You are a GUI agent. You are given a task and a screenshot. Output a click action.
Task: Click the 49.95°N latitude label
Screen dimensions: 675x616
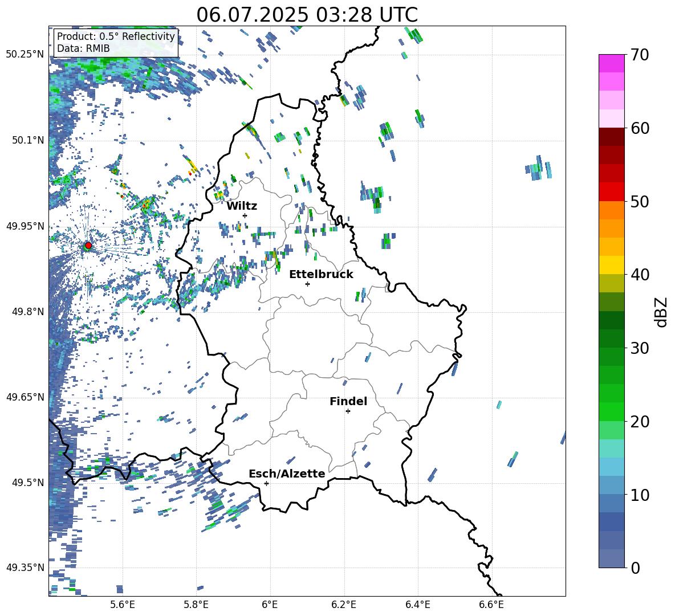25,226
